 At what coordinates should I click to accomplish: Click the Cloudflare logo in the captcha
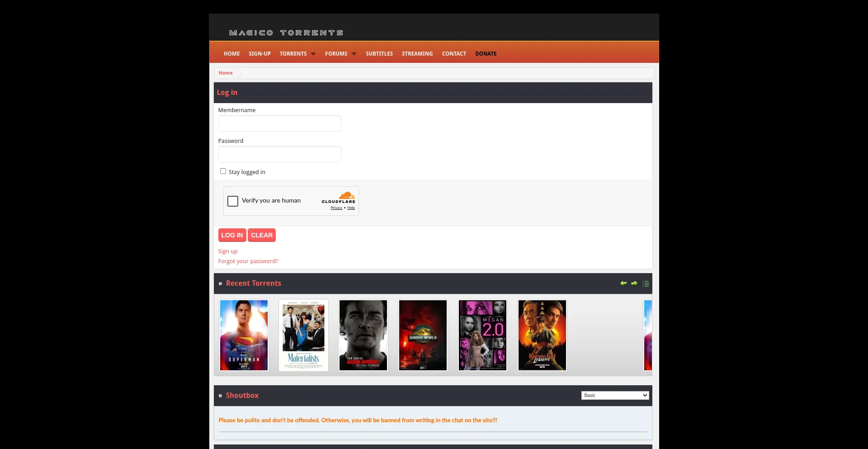point(339,198)
